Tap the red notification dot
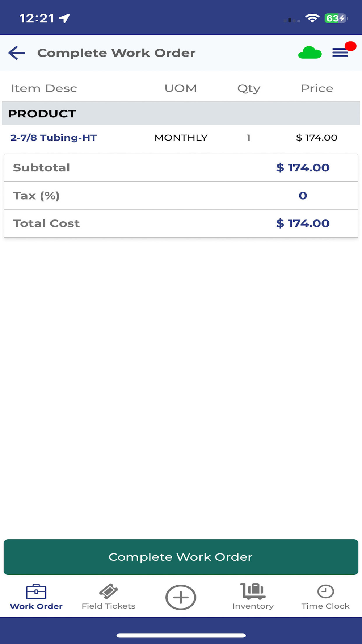The height and width of the screenshot is (644, 362). [350, 46]
